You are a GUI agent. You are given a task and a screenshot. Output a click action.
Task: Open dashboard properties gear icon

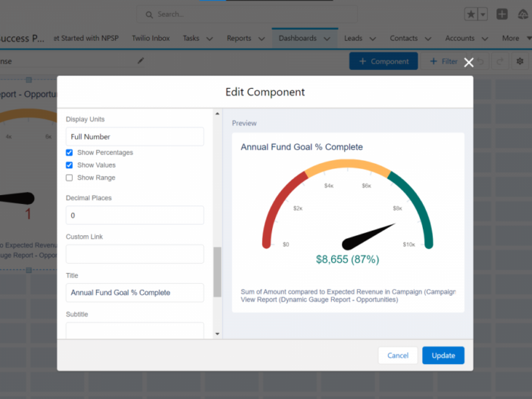tap(520, 61)
